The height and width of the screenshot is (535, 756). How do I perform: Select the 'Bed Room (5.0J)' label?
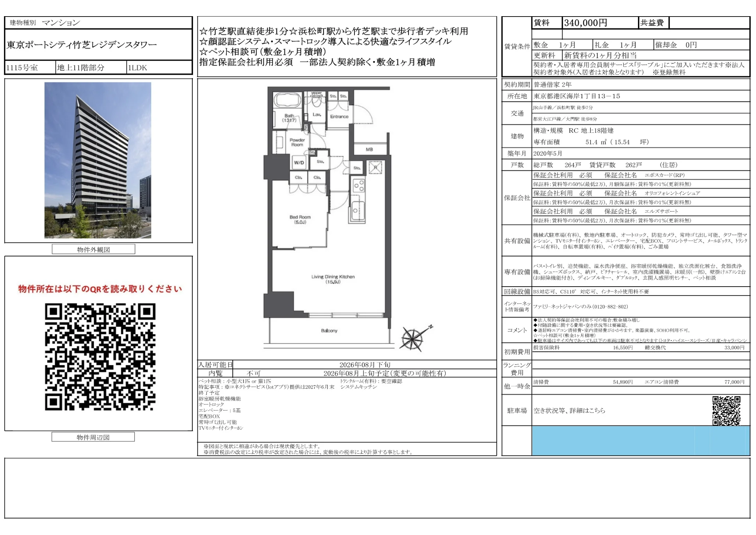pos(300,220)
